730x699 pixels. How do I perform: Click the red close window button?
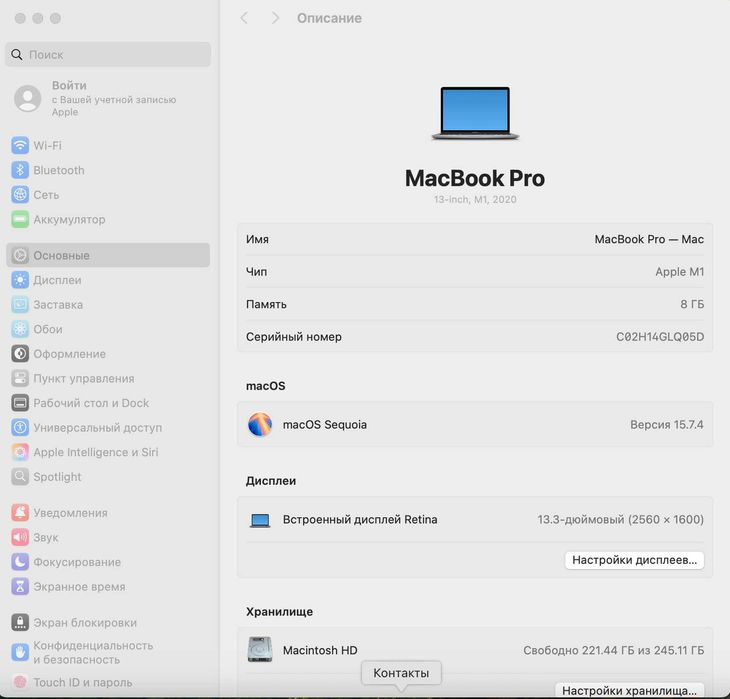pyautogui.click(x=20, y=18)
